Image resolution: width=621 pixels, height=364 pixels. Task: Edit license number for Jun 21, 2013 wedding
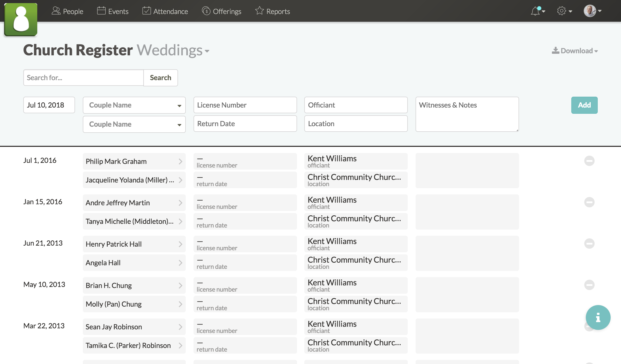point(245,244)
